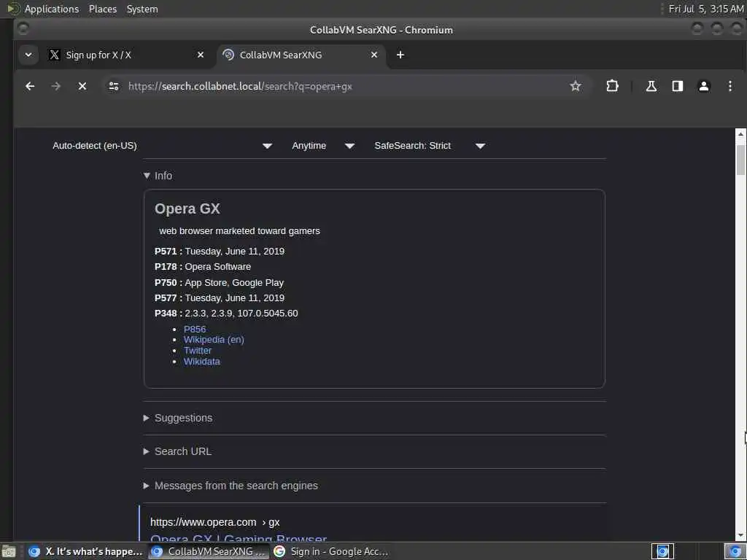The height and width of the screenshot is (560, 747).
Task: Click the P348 version numbers row
Action: 226,314
